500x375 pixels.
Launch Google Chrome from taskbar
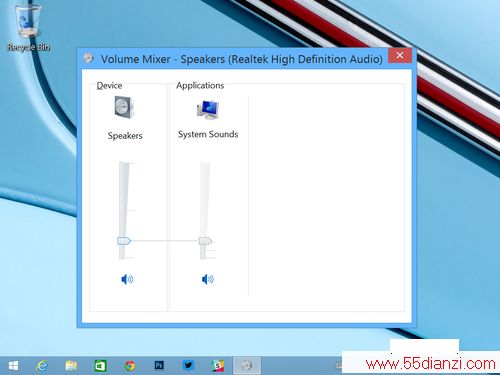(x=130, y=366)
